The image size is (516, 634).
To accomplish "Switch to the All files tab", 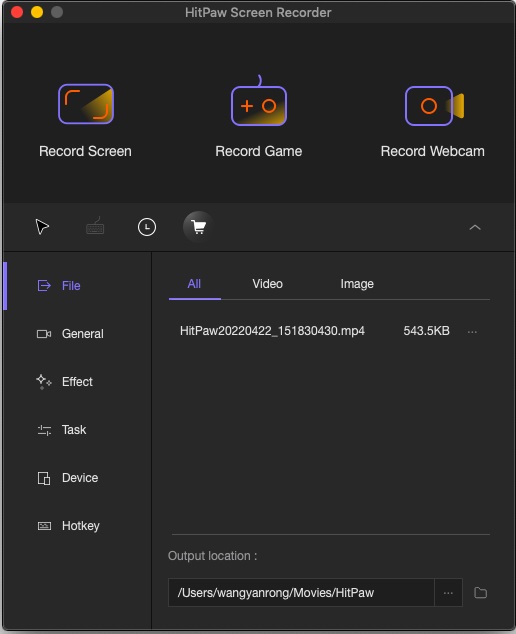I will tap(195, 284).
